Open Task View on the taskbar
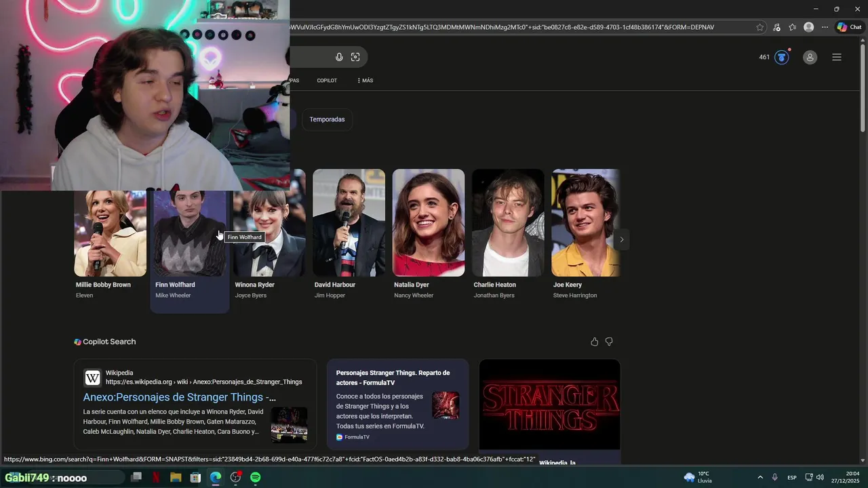 [136, 477]
